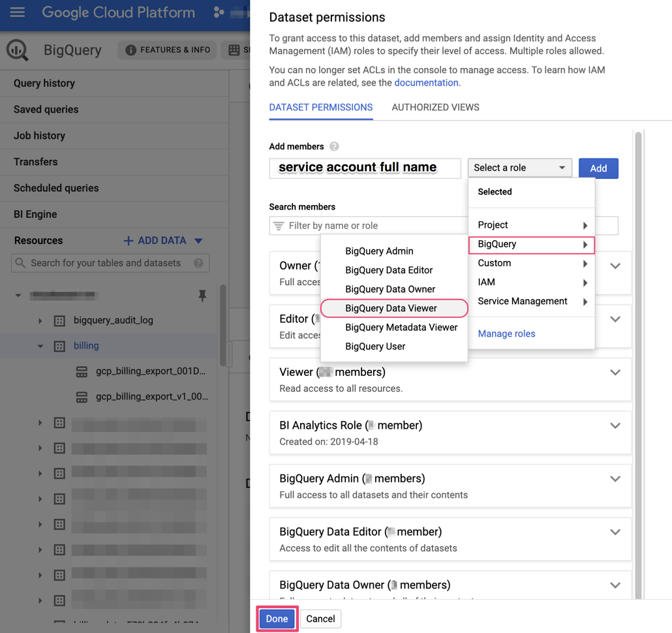Click the search magnifier in resources search
The height and width of the screenshot is (633, 672).
20,262
